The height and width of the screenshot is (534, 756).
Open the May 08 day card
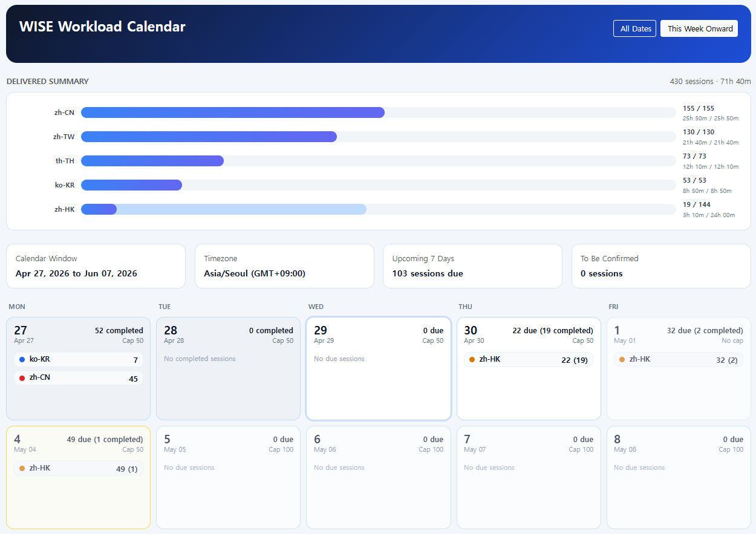[x=679, y=477]
